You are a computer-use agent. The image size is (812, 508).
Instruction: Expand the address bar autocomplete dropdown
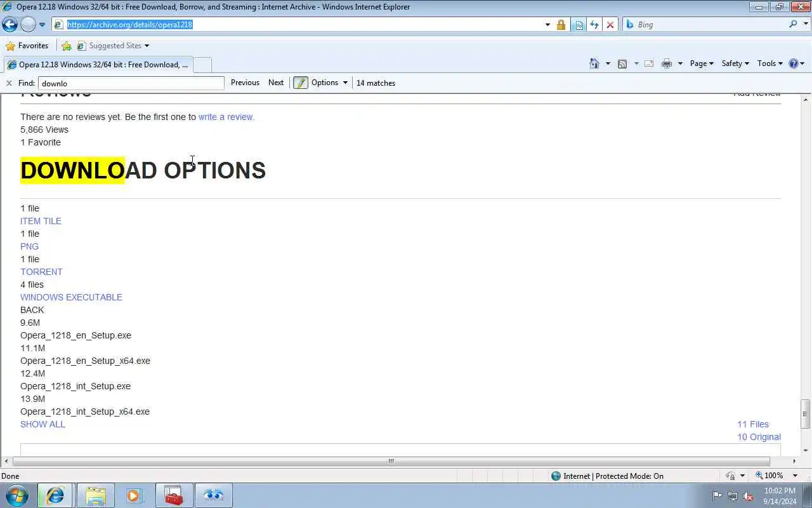tap(547, 25)
